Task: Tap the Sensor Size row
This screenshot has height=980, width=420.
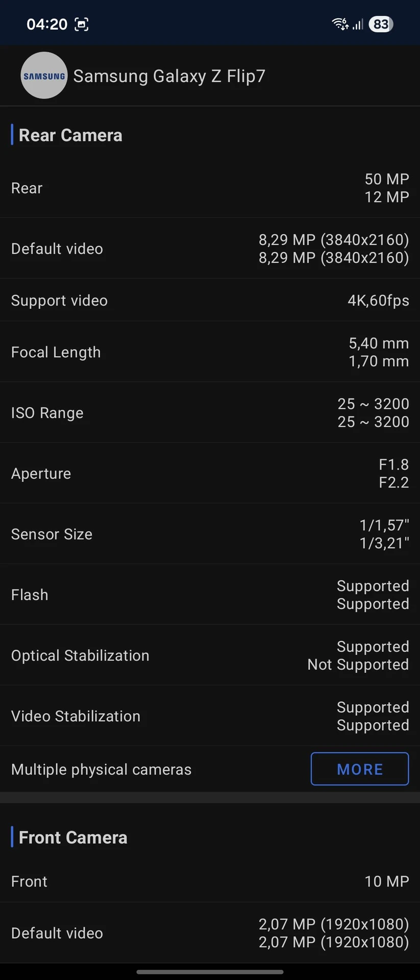Action: point(210,534)
